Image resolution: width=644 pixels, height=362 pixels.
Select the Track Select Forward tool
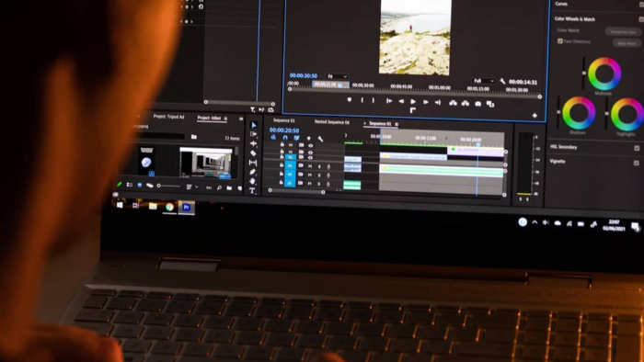pos(253,134)
